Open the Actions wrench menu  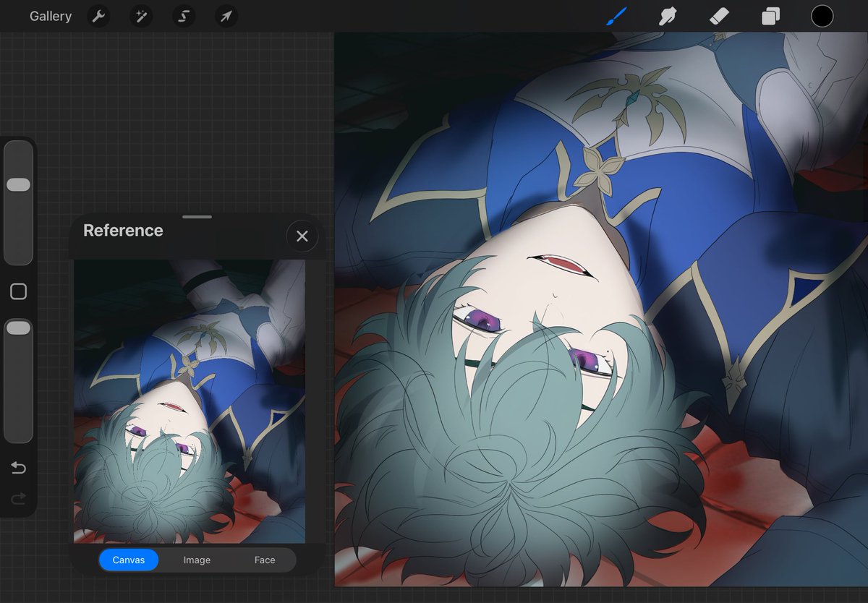[98, 16]
